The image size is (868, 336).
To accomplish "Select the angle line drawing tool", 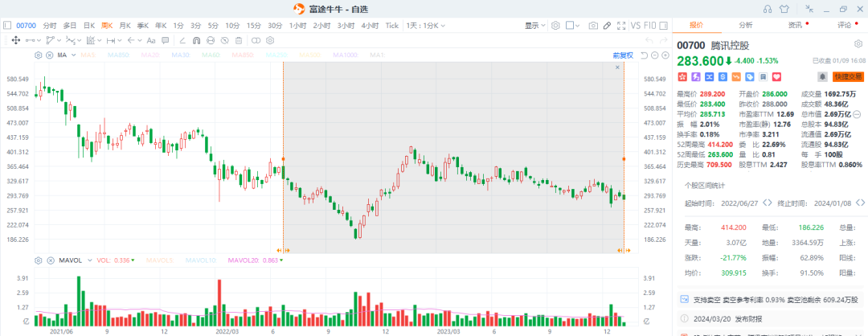I will tap(182, 40).
